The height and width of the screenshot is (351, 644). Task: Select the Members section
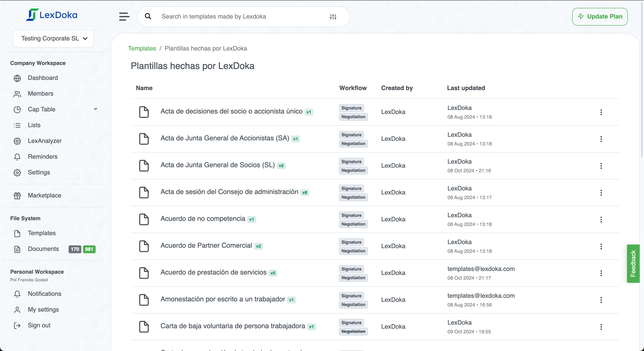41,94
